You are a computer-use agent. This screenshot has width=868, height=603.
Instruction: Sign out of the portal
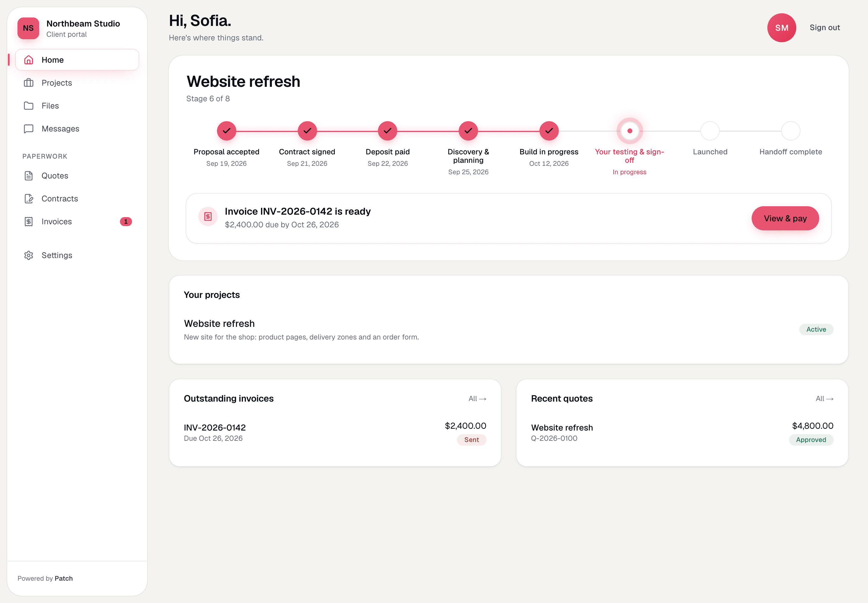[825, 27]
